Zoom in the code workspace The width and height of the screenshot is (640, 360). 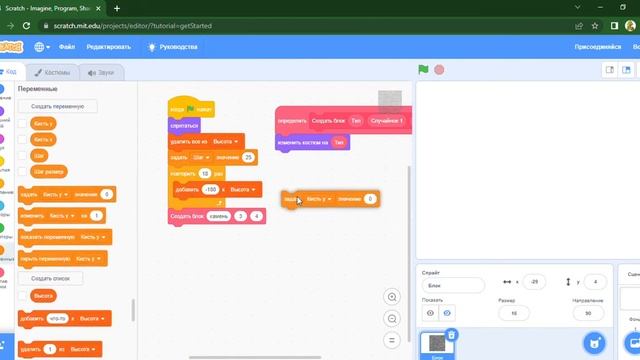392,297
